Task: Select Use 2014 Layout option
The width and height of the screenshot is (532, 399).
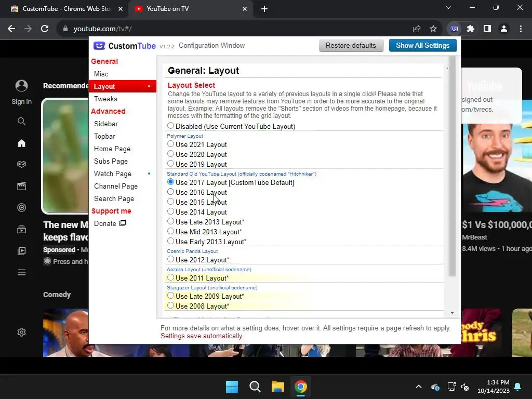Action: [x=170, y=212]
